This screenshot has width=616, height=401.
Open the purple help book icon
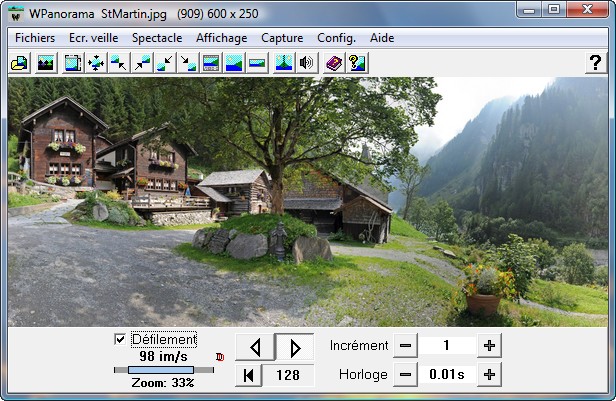coord(334,63)
